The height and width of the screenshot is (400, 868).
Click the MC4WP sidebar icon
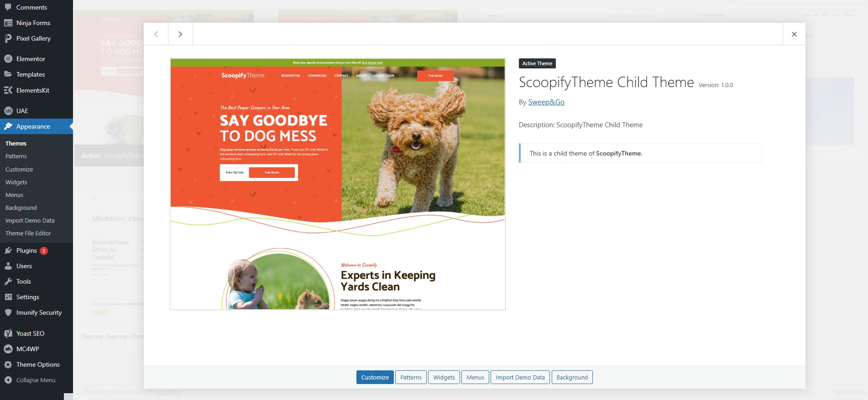point(8,349)
